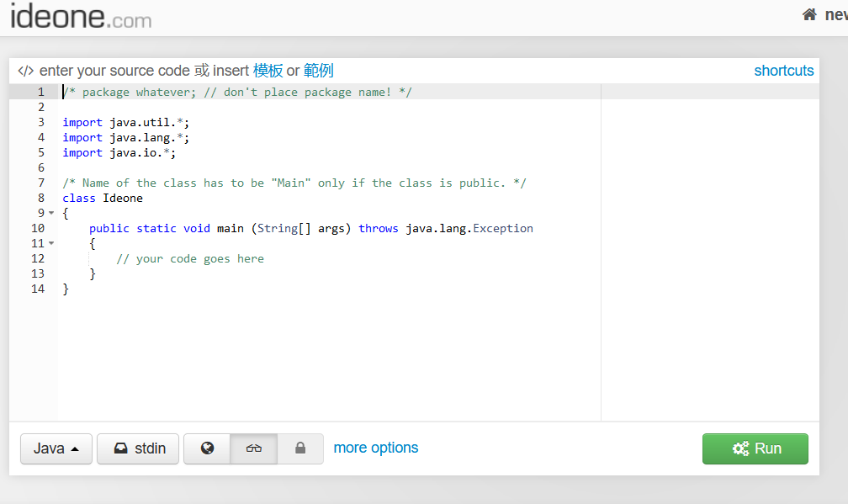Collapse code fold arrow on line 9
This screenshot has width=848, height=504.
coord(51,213)
